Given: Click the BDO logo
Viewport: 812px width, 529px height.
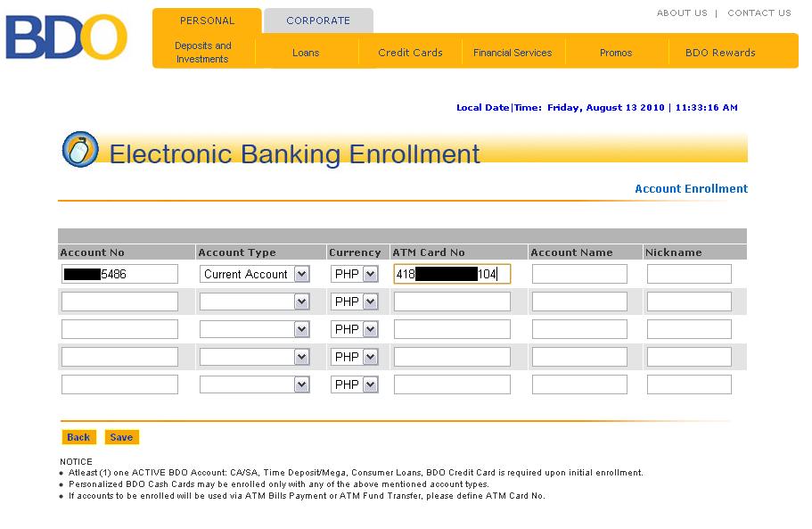Looking at the screenshot, I should pyautogui.click(x=66, y=37).
